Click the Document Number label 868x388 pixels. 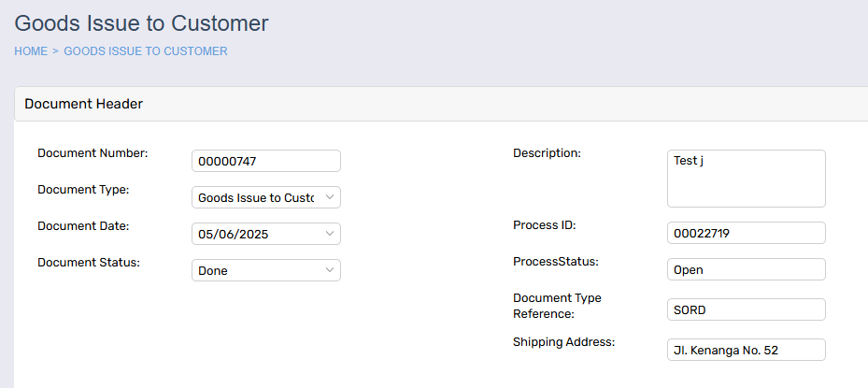tap(93, 153)
